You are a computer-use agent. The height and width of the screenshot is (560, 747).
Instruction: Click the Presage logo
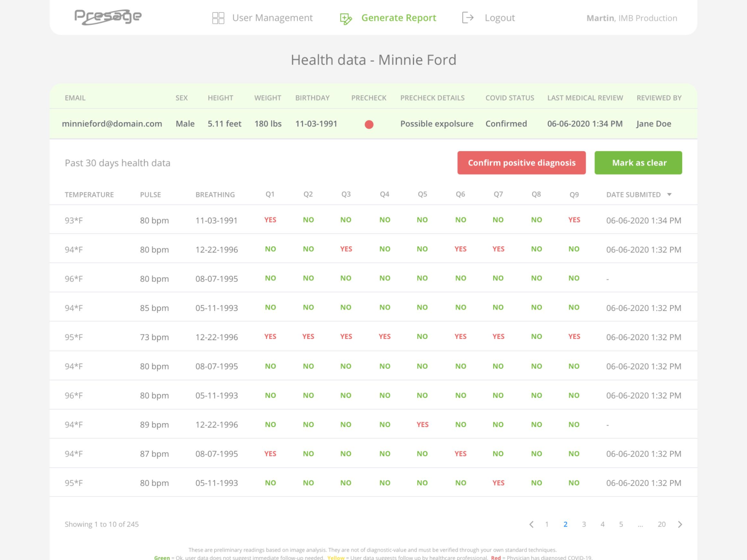pos(108,17)
